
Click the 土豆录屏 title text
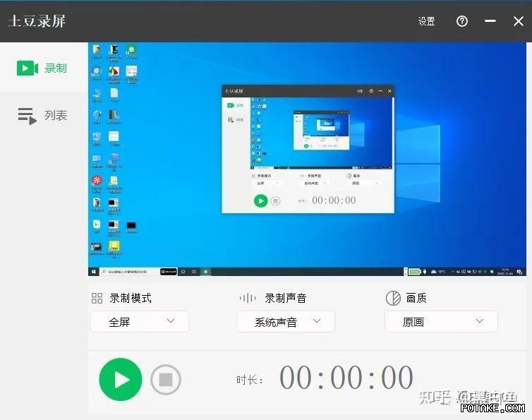tap(37, 21)
